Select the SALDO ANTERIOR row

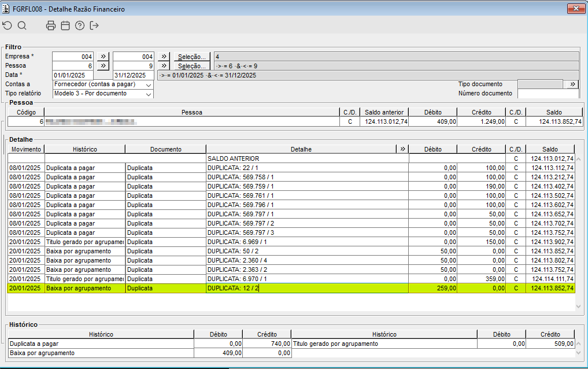coord(291,158)
